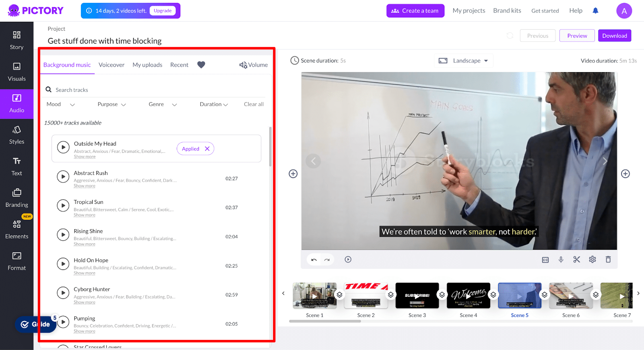Expand the Mood filter dropdown
Image resolution: width=644 pixels, height=350 pixels.
click(x=61, y=104)
